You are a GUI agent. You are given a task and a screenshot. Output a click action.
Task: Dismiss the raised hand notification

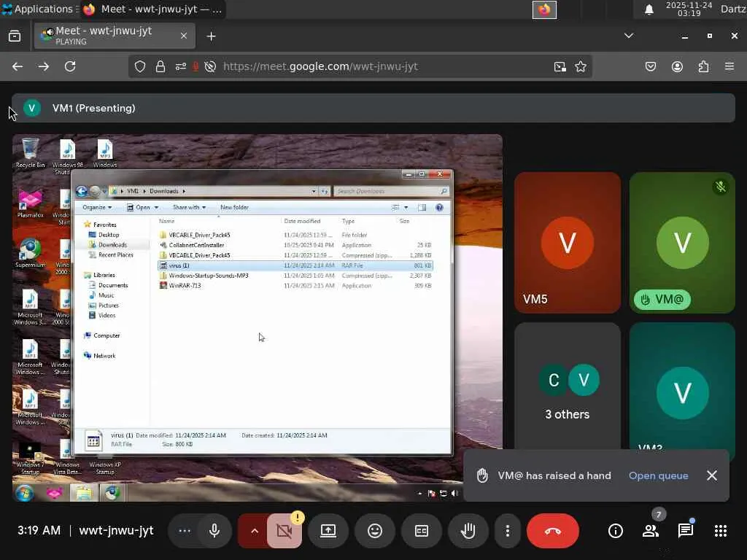pyautogui.click(x=712, y=475)
